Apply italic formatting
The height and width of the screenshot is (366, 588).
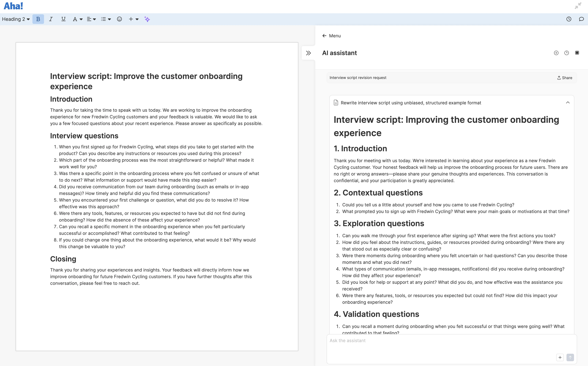click(x=51, y=19)
